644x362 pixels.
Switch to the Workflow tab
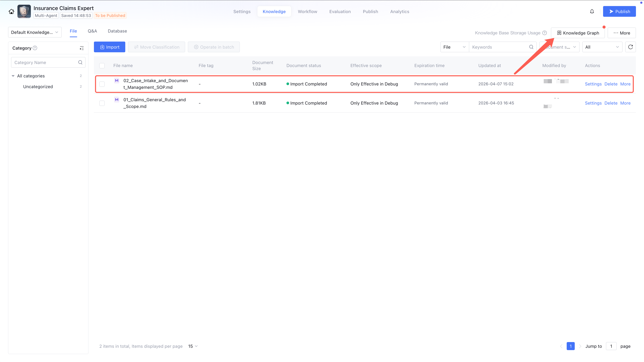pos(307,12)
